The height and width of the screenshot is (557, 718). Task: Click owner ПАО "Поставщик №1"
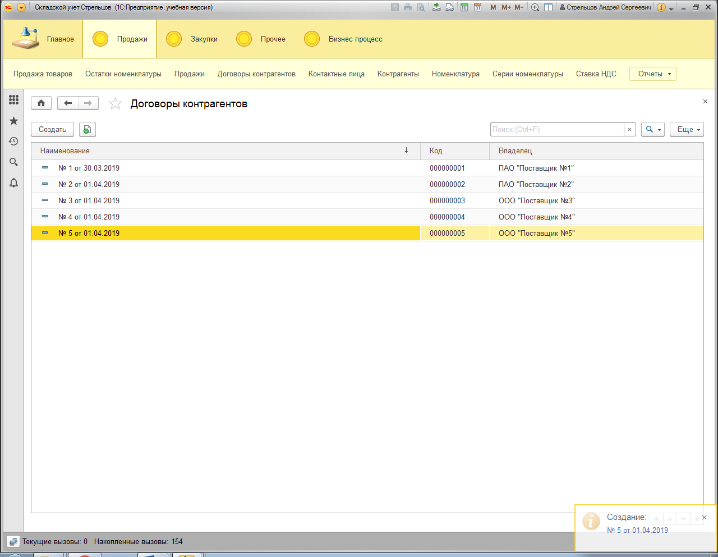536,168
